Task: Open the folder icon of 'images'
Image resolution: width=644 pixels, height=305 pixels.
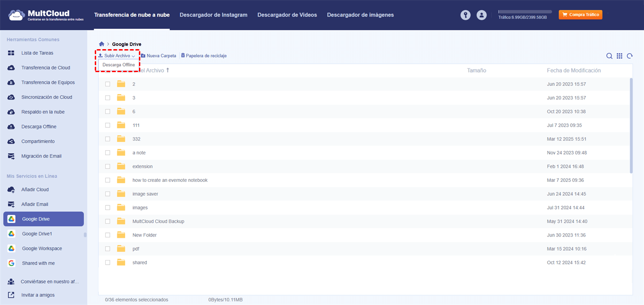Action: [121, 208]
